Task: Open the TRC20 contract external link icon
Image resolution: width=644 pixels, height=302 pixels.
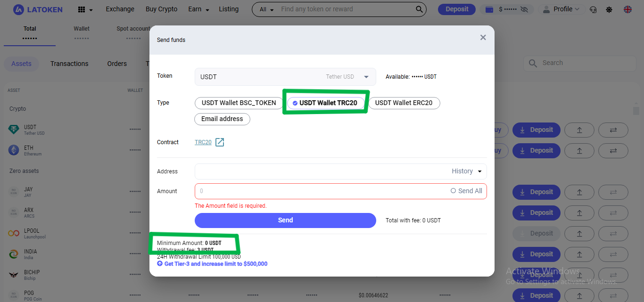Action: [x=220, y=142]
